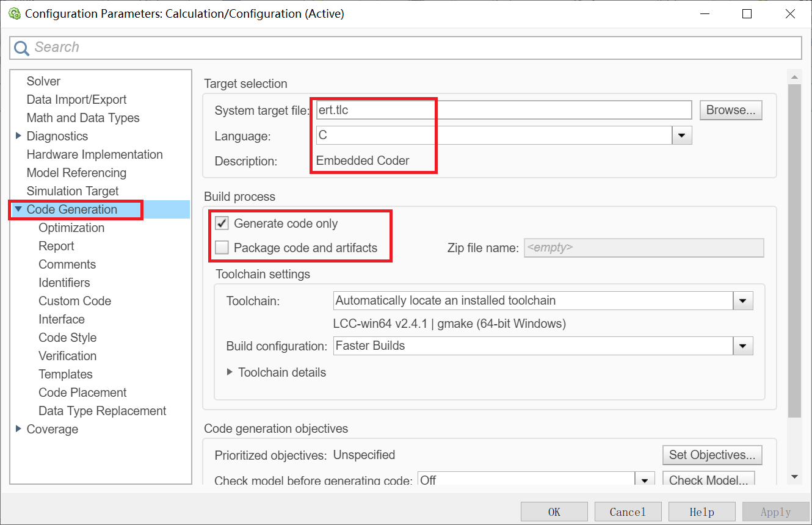
Task: Click the Cancel button
Action: click(628, 512)
